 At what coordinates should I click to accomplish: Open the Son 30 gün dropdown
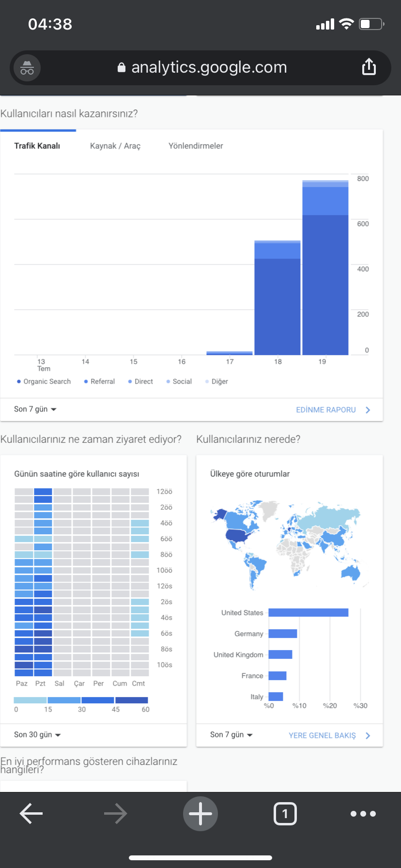37,735
